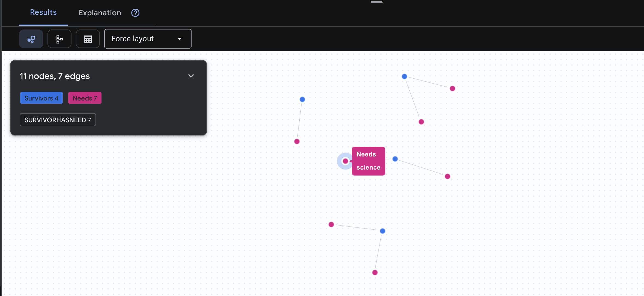Open the Explanation tab
644x296 pixels.
[100, 13]
